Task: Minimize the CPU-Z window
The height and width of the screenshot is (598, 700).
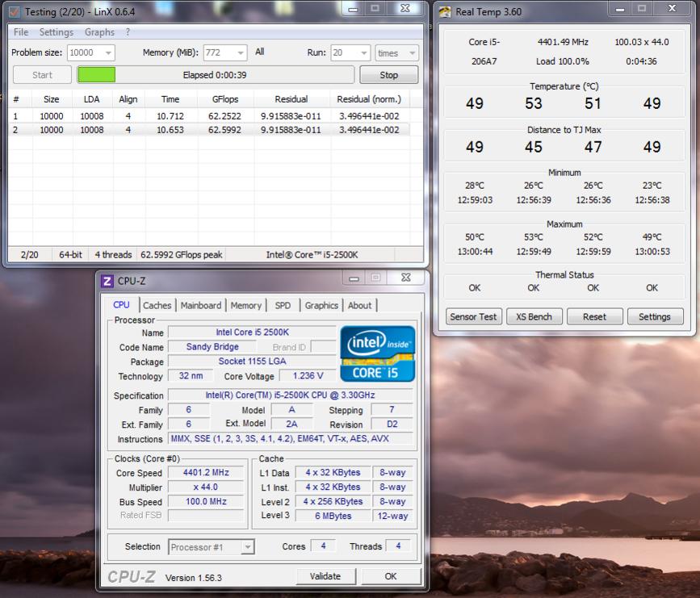Action: tap(354, 278)
